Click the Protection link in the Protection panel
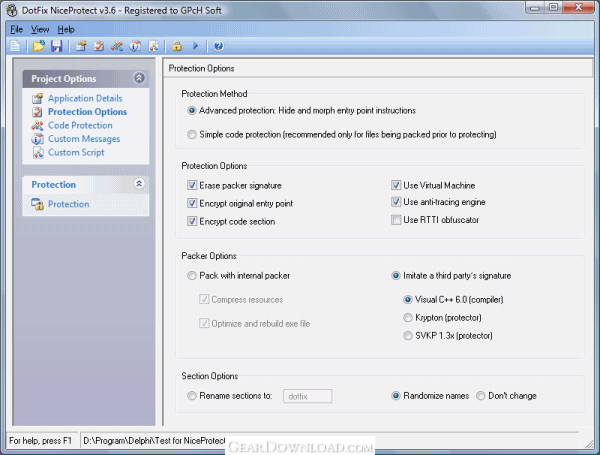 coord(68,204)
